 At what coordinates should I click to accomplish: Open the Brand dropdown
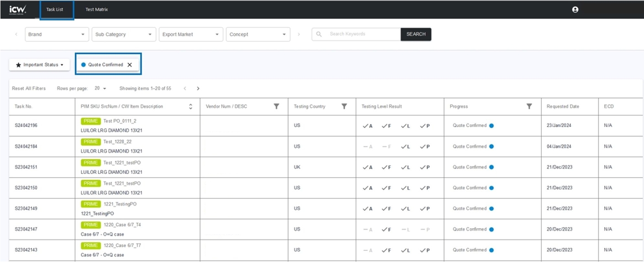point(57,34)
